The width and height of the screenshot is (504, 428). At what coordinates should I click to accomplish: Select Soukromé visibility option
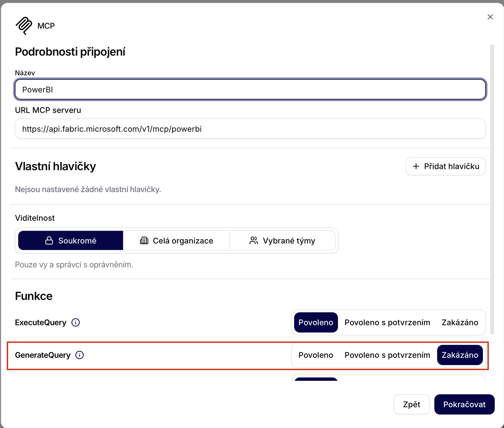click(71, 240)
